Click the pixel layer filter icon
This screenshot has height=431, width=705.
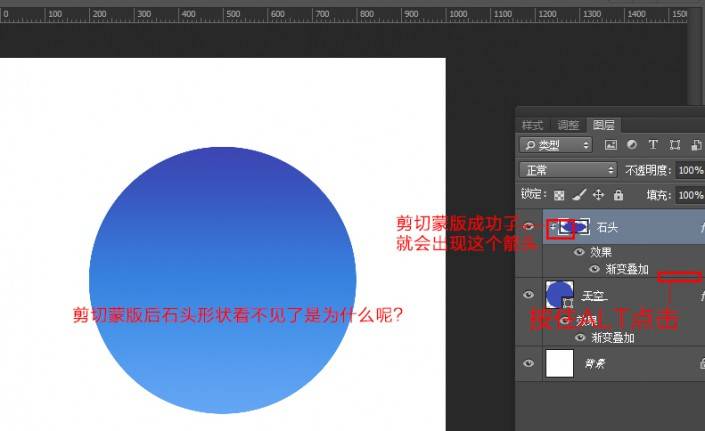pos(611,146)
